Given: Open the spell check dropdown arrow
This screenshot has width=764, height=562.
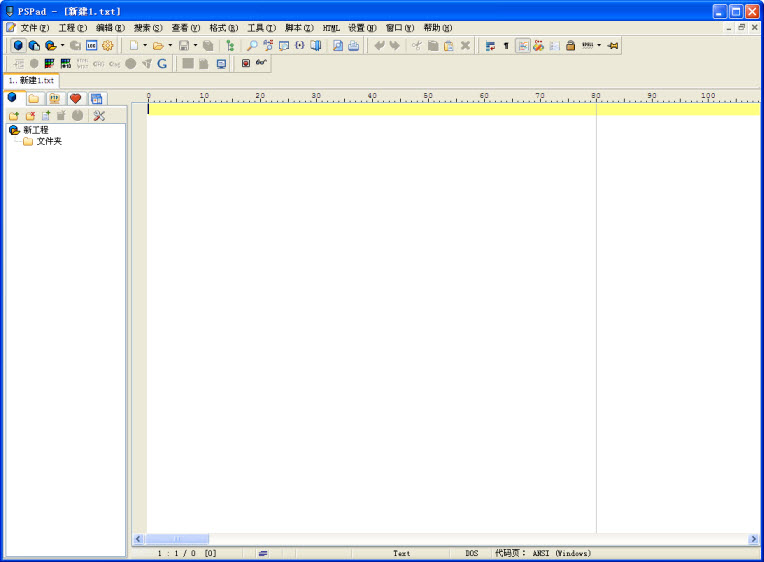Looking at the screenshot, I should (x=599, y=46).
